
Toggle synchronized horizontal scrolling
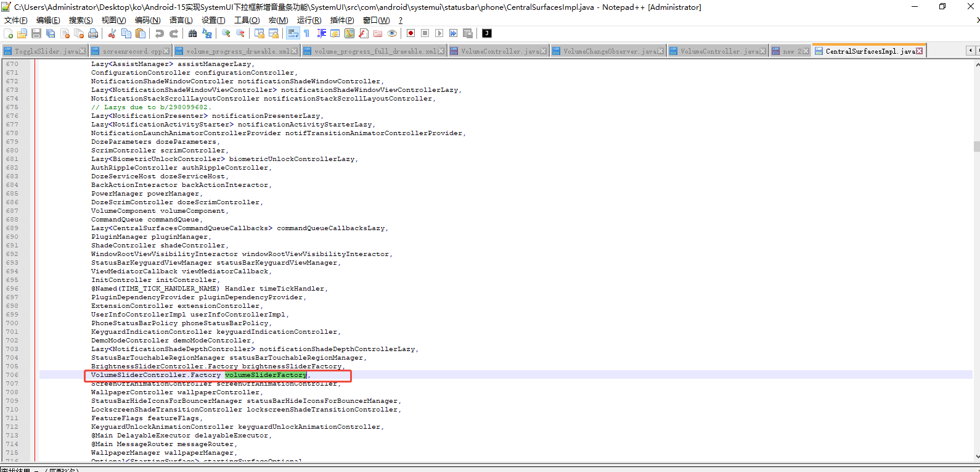[274, 33]
